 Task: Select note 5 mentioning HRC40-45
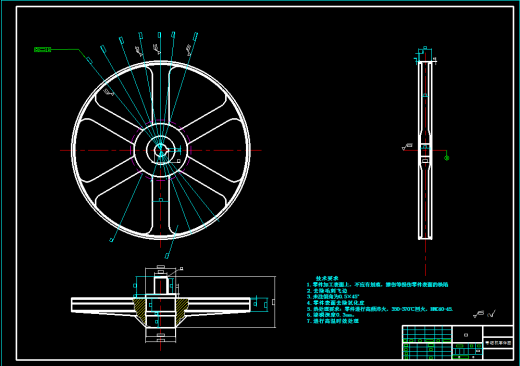380,309
